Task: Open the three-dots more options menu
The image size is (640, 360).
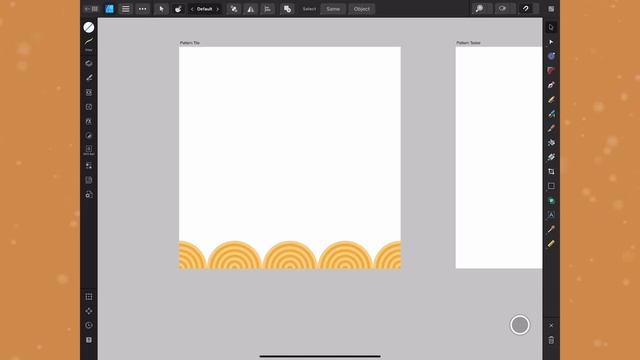Action: coord(142,9)
